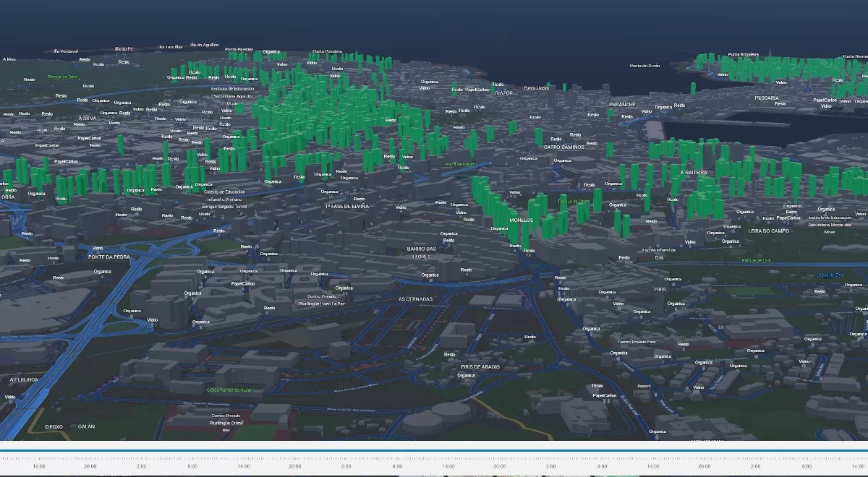Click the PESCARIA district label
868x477 pixels.
pos(766,98)
